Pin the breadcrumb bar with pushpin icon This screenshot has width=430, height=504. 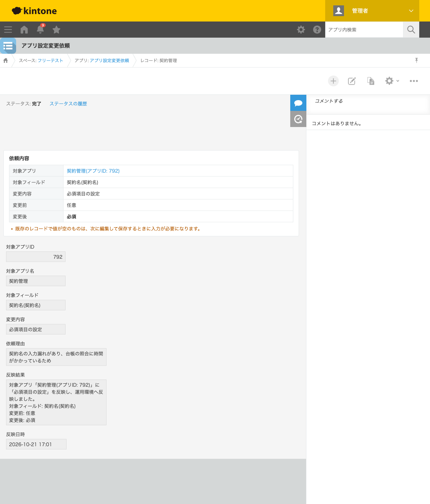point(417,60)
